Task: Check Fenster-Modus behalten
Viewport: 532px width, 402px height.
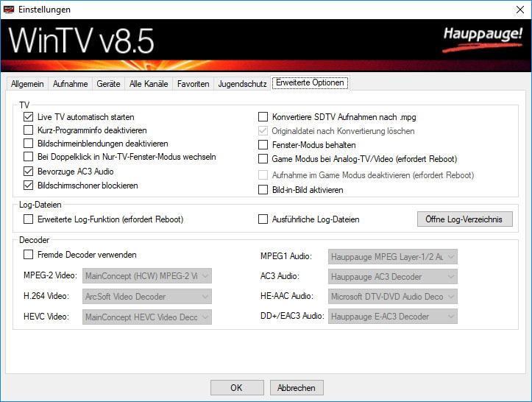Action: (x=263, y=145)
